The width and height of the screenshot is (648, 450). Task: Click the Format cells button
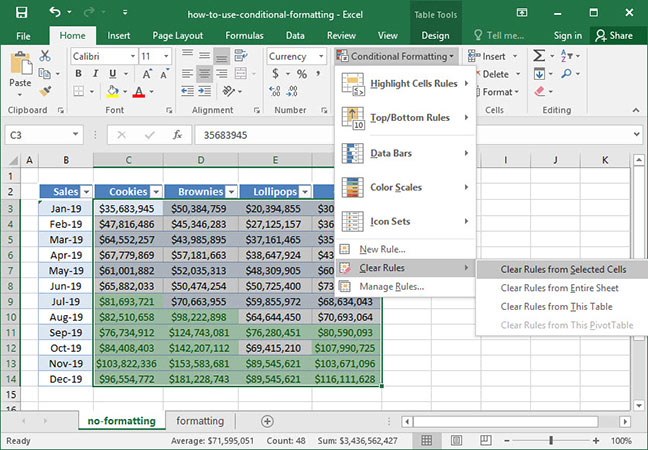[x=499, y=91]
